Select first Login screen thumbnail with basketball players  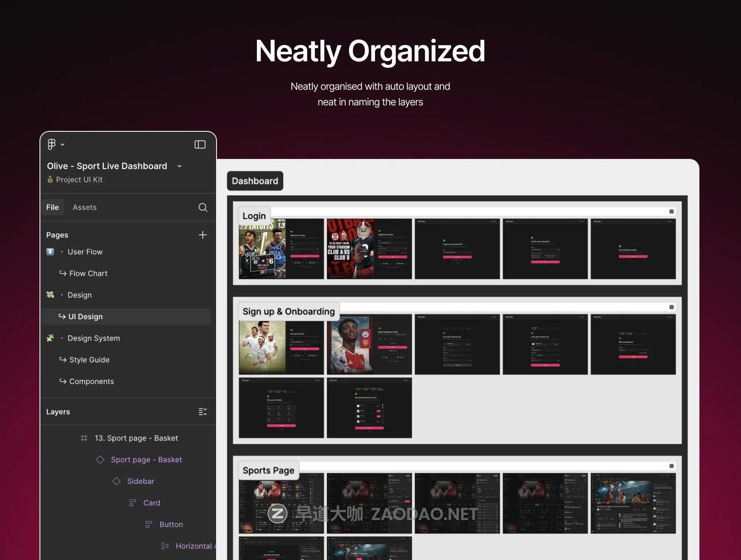281,249
